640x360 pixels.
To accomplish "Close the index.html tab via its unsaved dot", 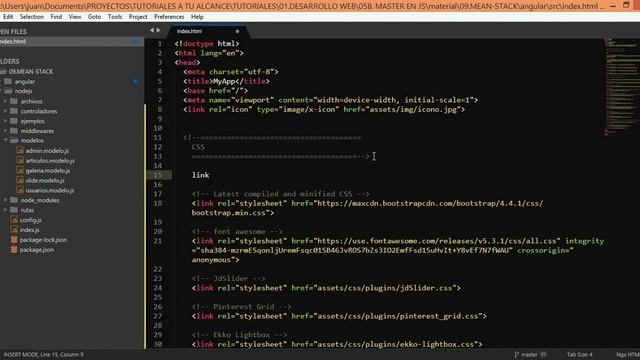I will (x=237, y=31).
